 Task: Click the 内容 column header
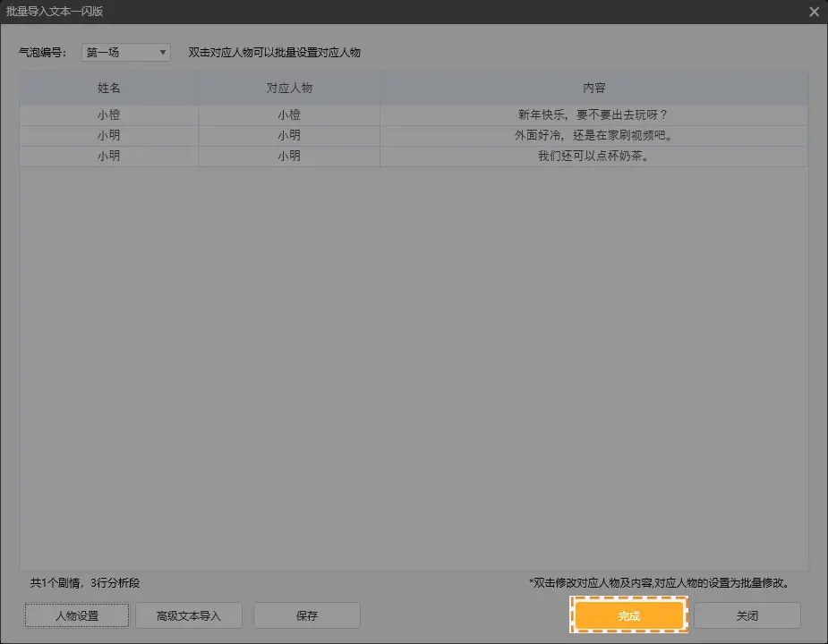[x=593, y=88]
